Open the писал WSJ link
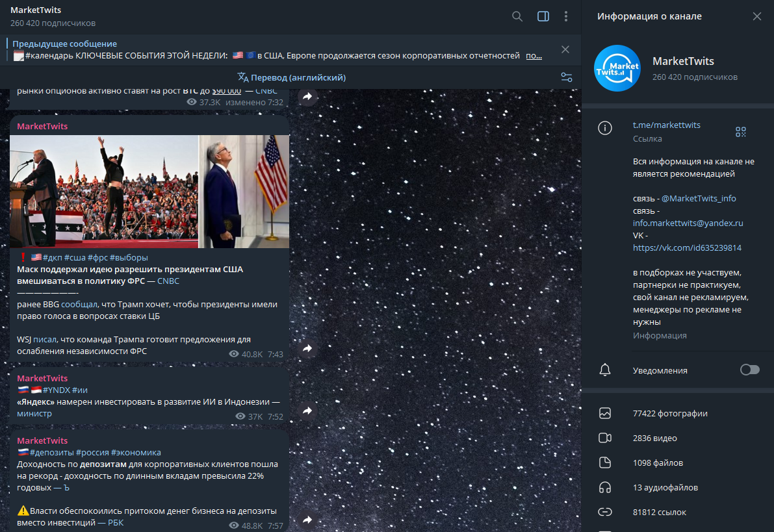 [45, 340]
